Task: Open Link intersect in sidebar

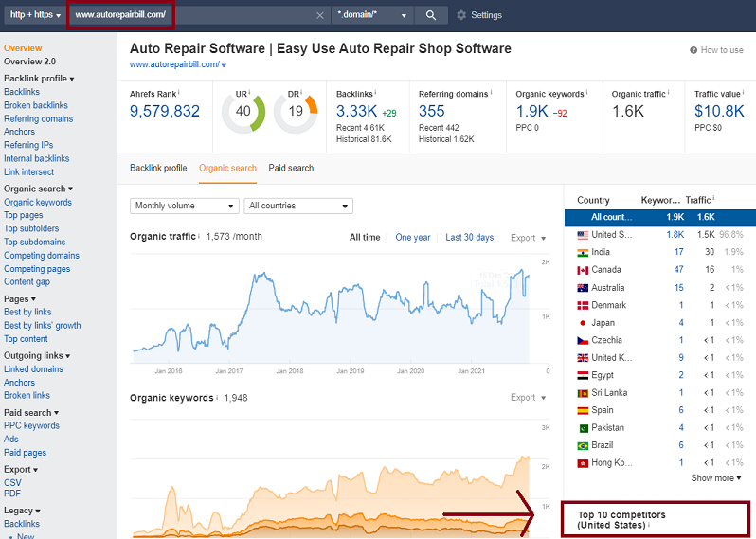Action: click(29, 172)
